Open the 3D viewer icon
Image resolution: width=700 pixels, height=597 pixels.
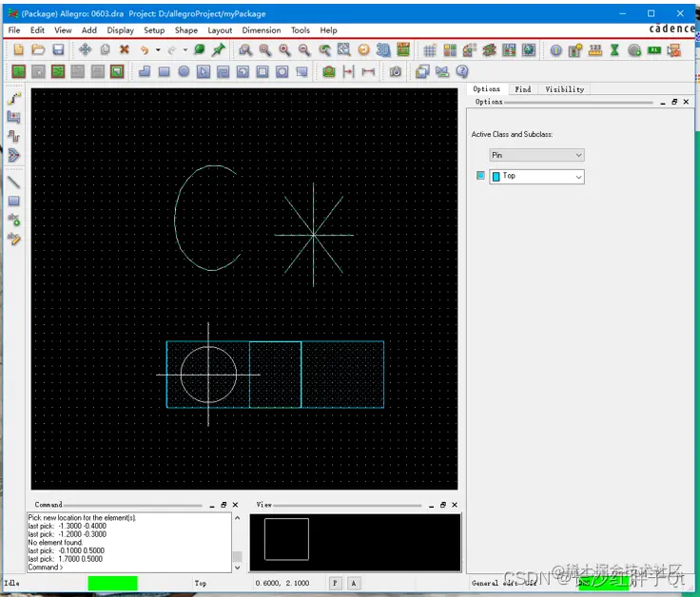383,50
